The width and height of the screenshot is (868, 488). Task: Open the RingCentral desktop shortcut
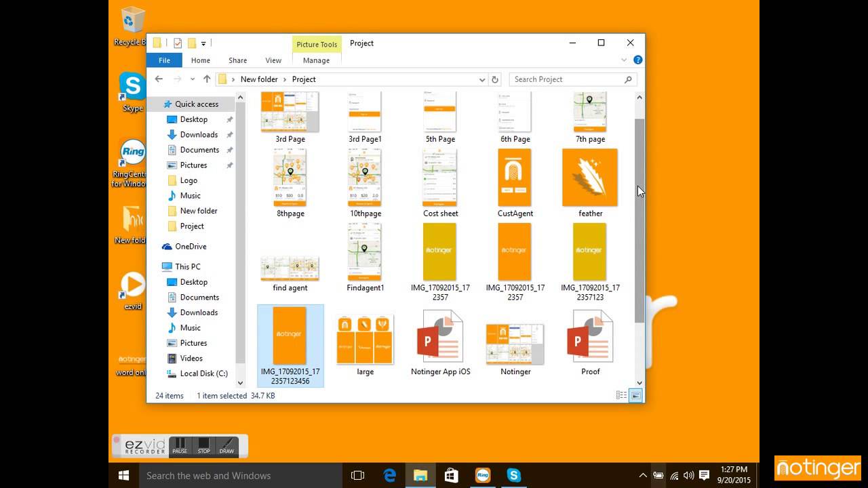click(x=132, y=152)
